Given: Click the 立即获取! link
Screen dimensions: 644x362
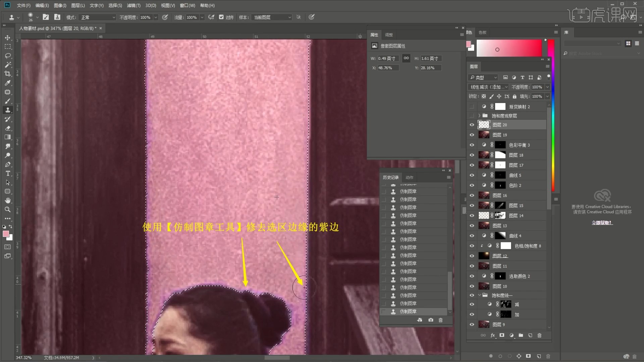Looking at the screenshot, I should (x=602, y=223).
